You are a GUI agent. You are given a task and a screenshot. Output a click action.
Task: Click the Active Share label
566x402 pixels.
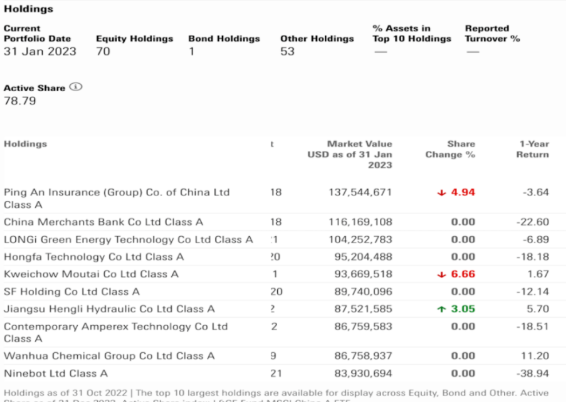pyautogui.click(x=34, y=88)
